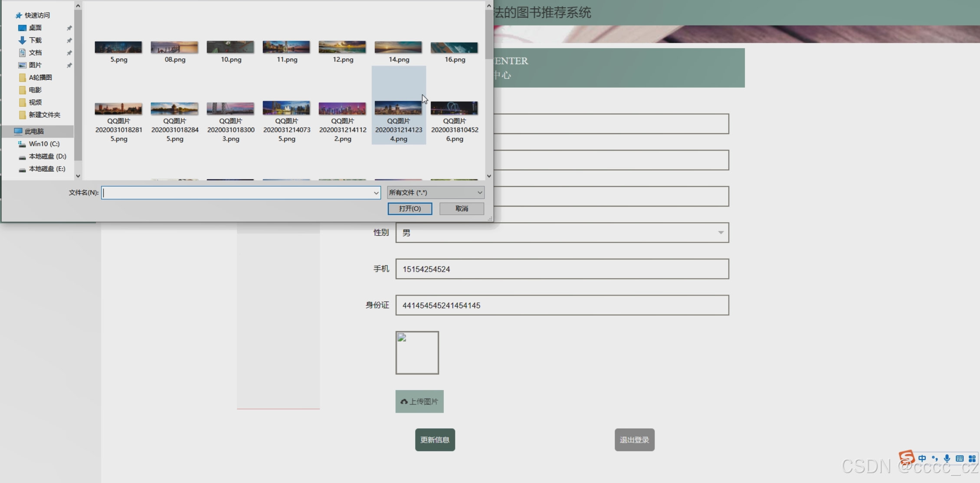Click the pin icon next to 下载
980x483 pixels.
point(69,40)
